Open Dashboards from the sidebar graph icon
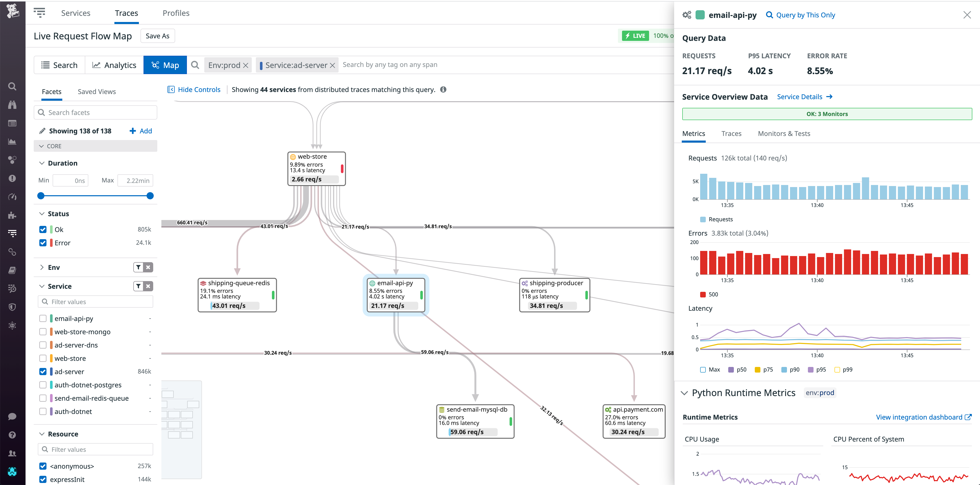980x485 pixels. tap(12, 141)
